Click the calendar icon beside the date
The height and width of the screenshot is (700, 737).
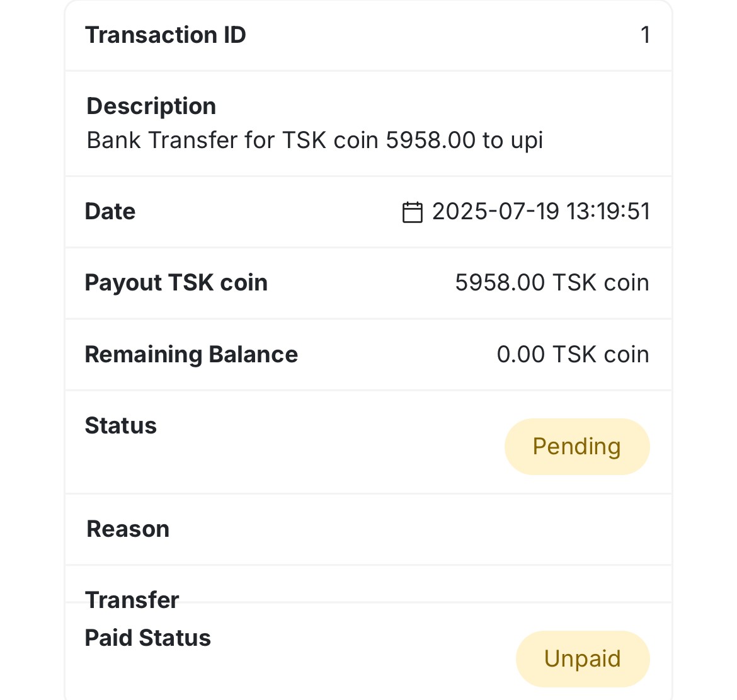pos(412,212)
